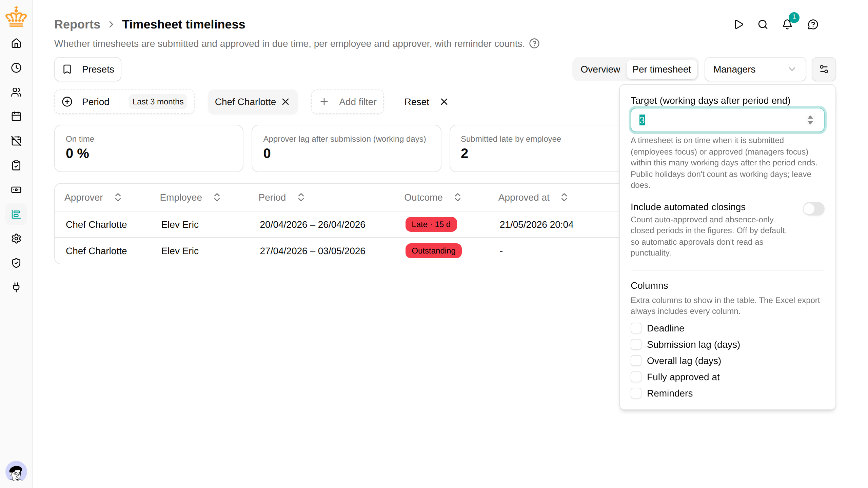
Task: Check the Reminders column checkbox
Action: (636, 393)
